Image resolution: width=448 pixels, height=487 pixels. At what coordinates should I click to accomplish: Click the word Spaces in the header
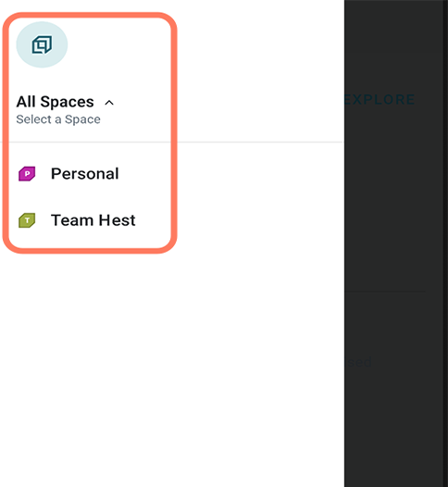(x=67, y=102)
